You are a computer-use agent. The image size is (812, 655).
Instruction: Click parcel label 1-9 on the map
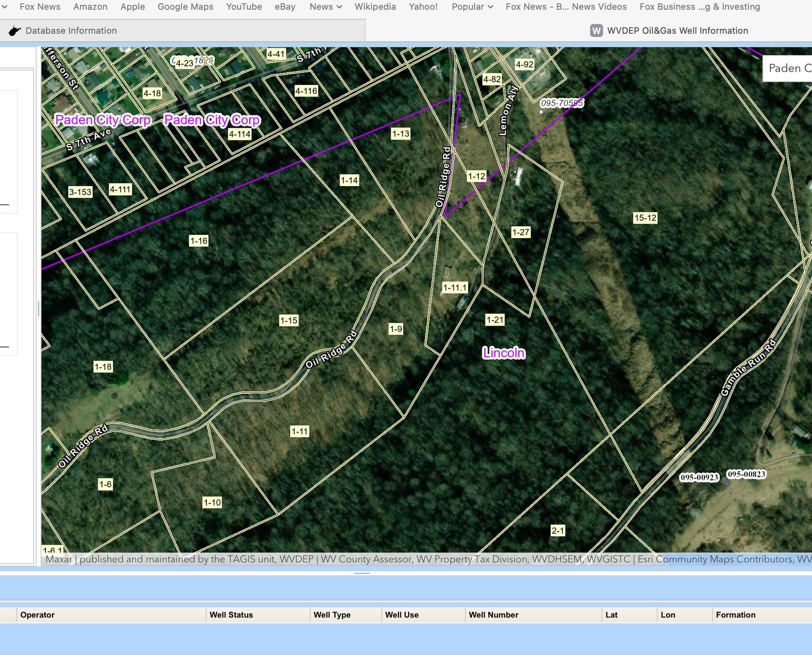click(x=396, y=329)
